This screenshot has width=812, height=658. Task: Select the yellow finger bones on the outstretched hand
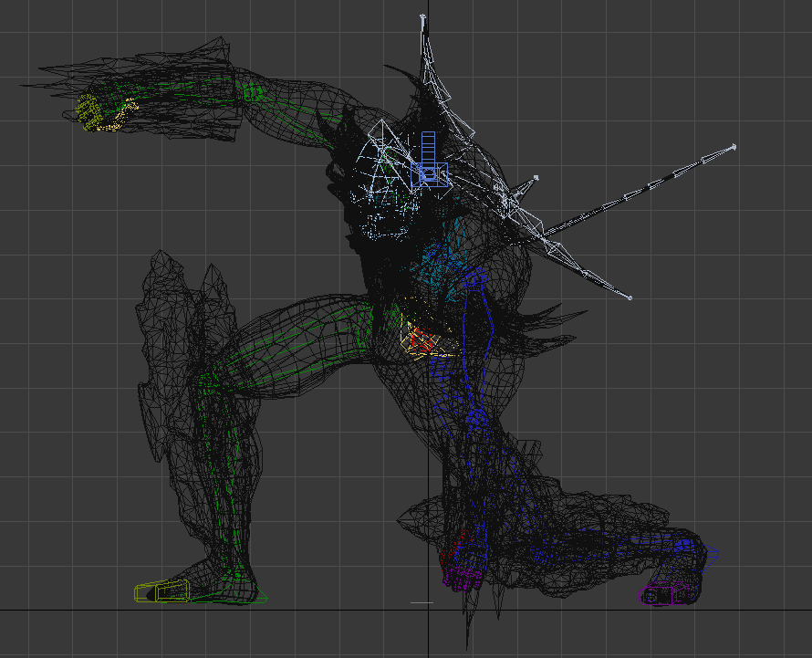89,113
